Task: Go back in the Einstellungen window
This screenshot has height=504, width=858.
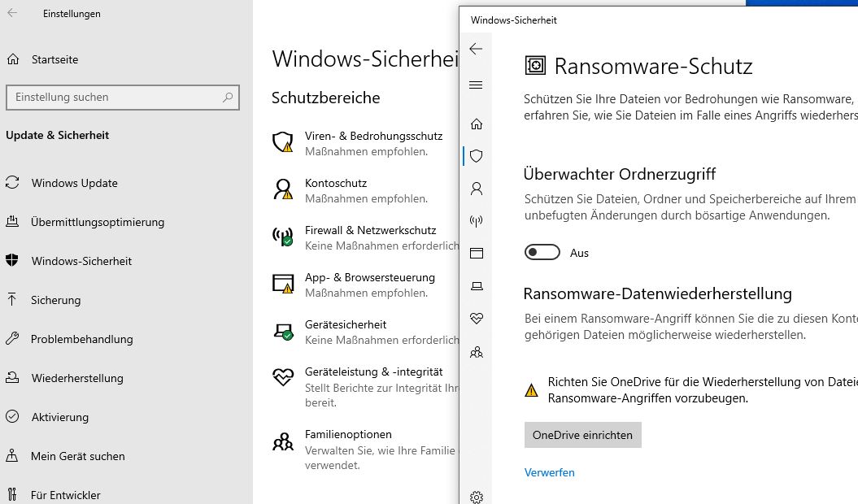Action: [x=12, y=13]
